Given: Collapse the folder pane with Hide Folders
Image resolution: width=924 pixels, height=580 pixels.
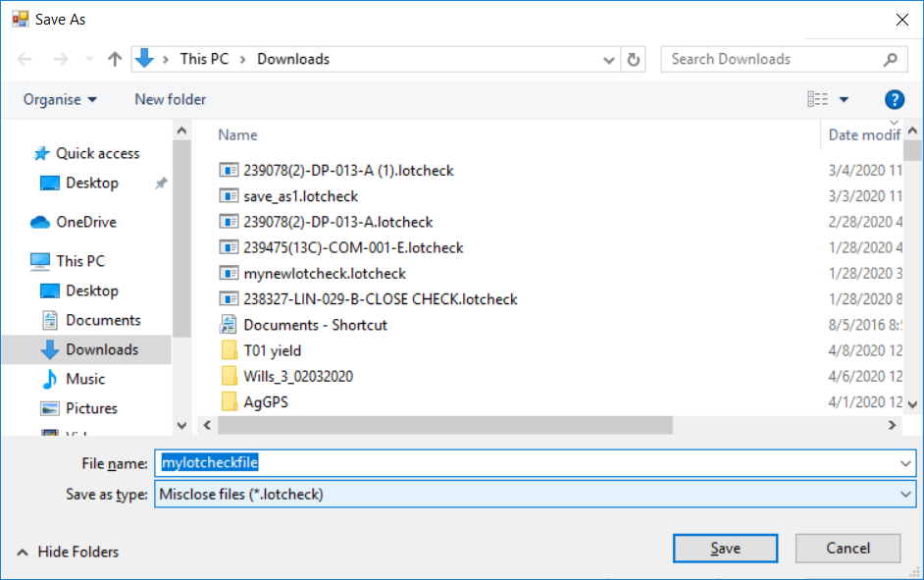Looking at the screenshot, I should pos(68,552).
